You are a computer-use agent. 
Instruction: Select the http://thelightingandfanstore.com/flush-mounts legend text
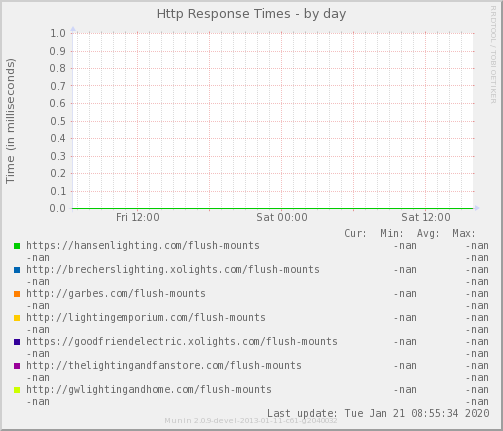tap(164, 366)
